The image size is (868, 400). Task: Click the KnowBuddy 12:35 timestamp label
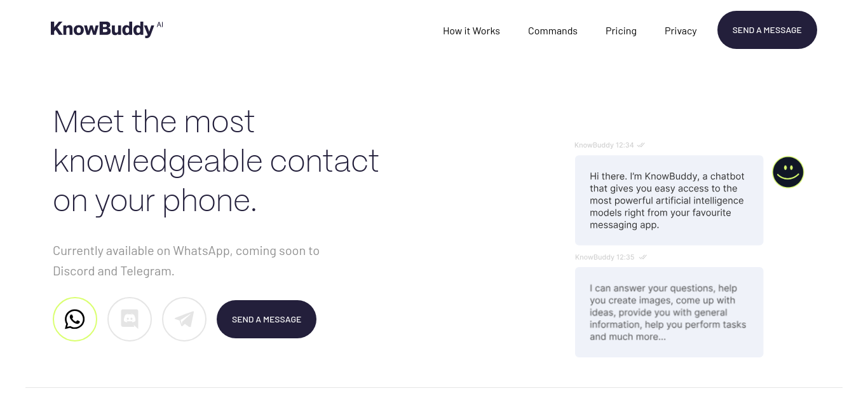tap(605, 257)
